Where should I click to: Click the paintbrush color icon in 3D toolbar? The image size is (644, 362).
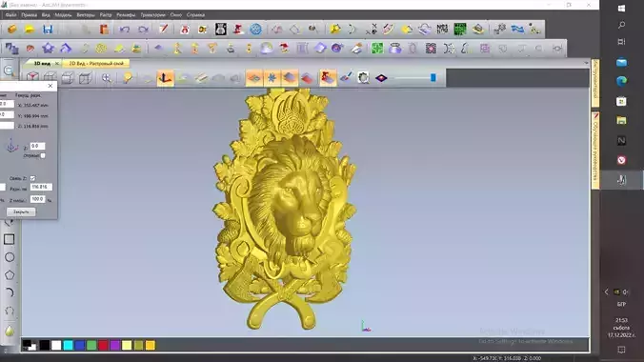pyautogui.click(x=346, y=78)
